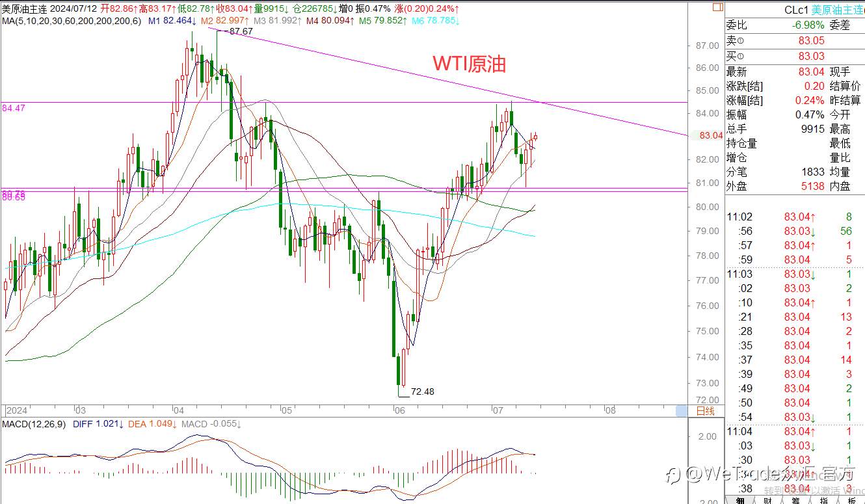Switch to the 筹 tab
865x504 pixels.
(x=796, y=499)
